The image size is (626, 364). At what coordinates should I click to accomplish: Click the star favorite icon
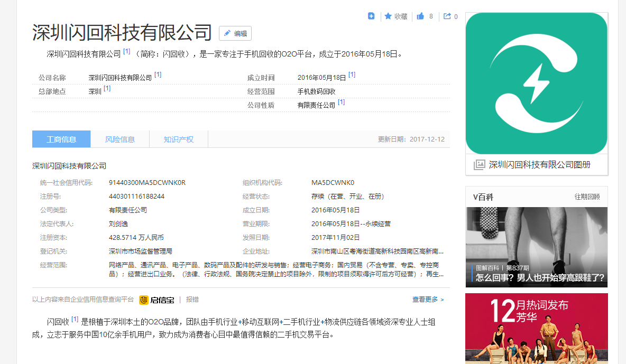388,16
